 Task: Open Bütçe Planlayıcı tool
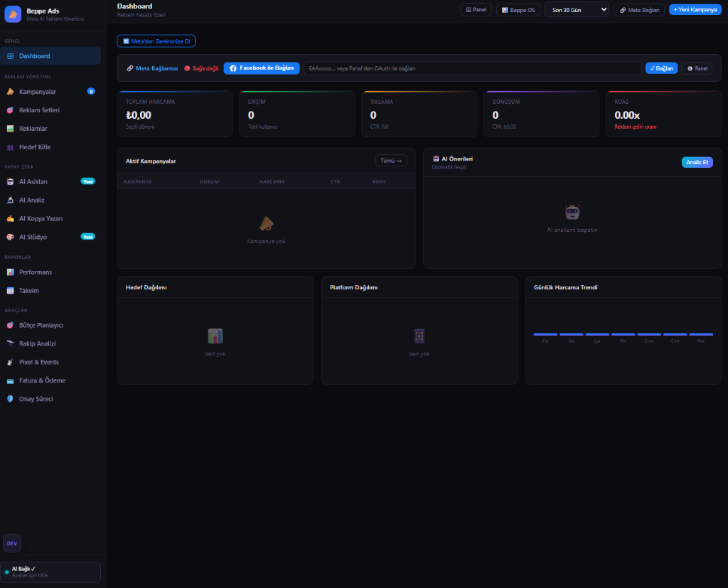(41, 325)
